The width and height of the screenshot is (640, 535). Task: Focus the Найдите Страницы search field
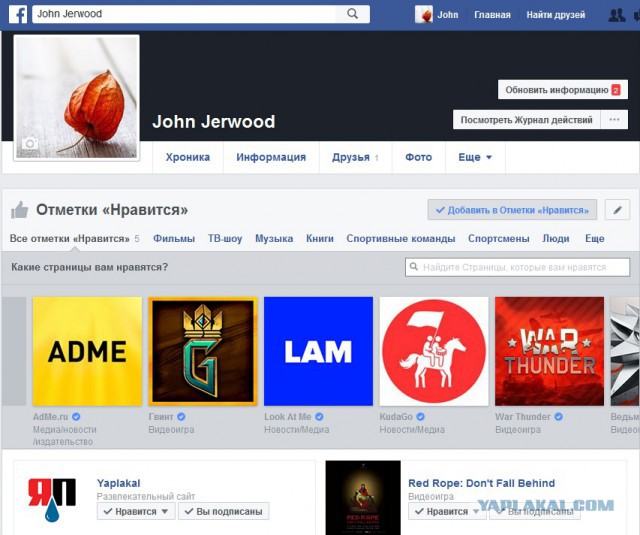pyautogui.click(x=518, y=267)
